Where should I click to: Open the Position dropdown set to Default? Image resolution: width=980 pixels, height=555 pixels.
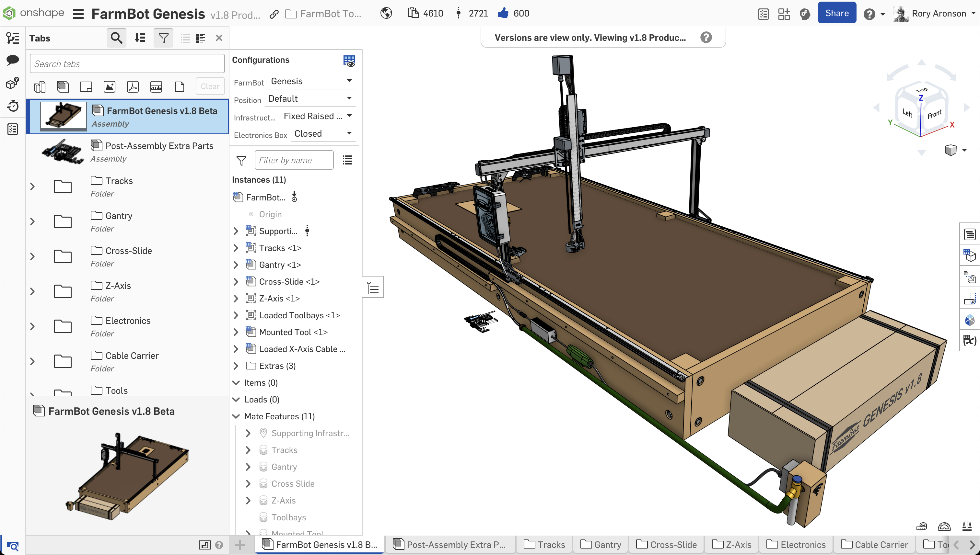[310, 99]
